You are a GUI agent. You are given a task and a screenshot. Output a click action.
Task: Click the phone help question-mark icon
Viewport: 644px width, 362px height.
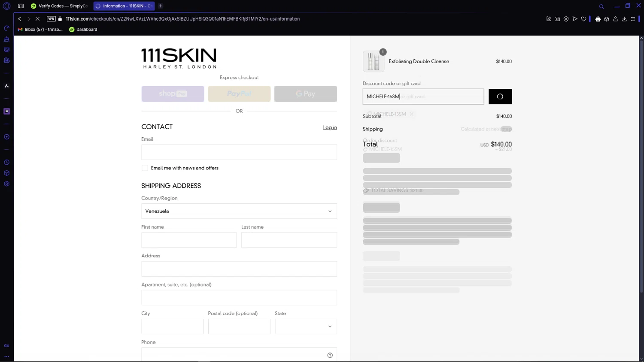[330, 355]
